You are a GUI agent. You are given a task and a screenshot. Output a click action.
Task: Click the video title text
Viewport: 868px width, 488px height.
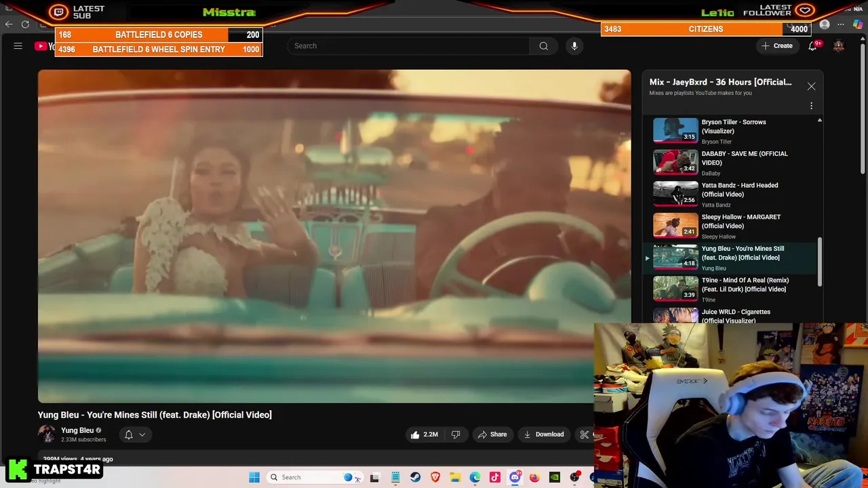(155, 415)
